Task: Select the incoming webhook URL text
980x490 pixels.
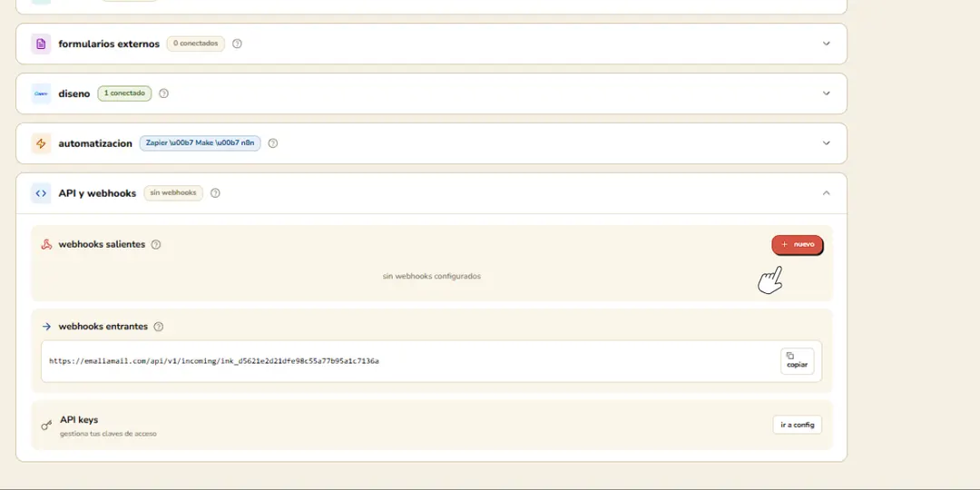Action: coord(214,361)
